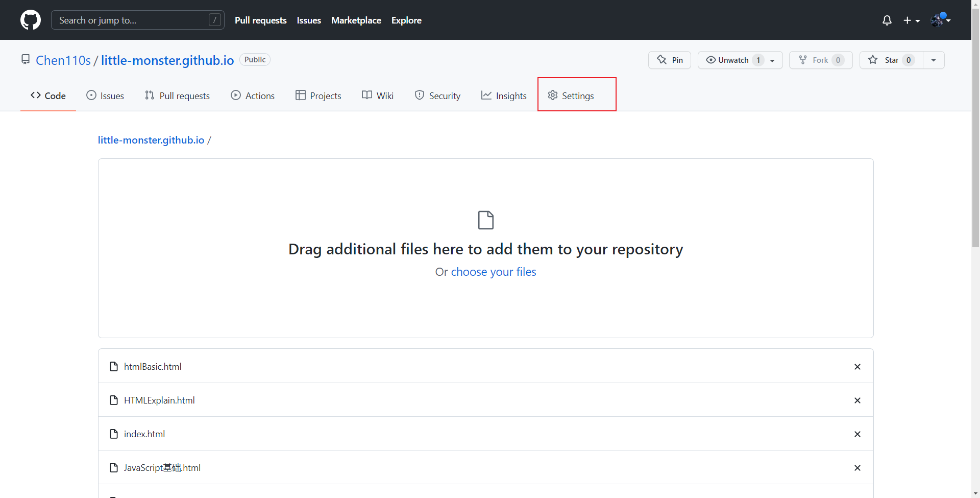Select the htmlBasic.html file name
The image size is (980, 498).
click(x=153, y=367)
